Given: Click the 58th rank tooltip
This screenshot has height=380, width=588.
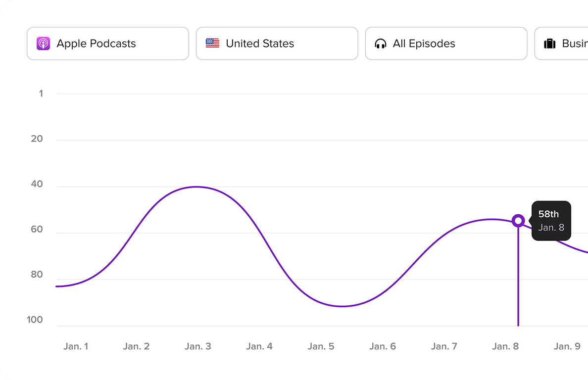Looking at the screenshot, I should click(x=551, y=221).
